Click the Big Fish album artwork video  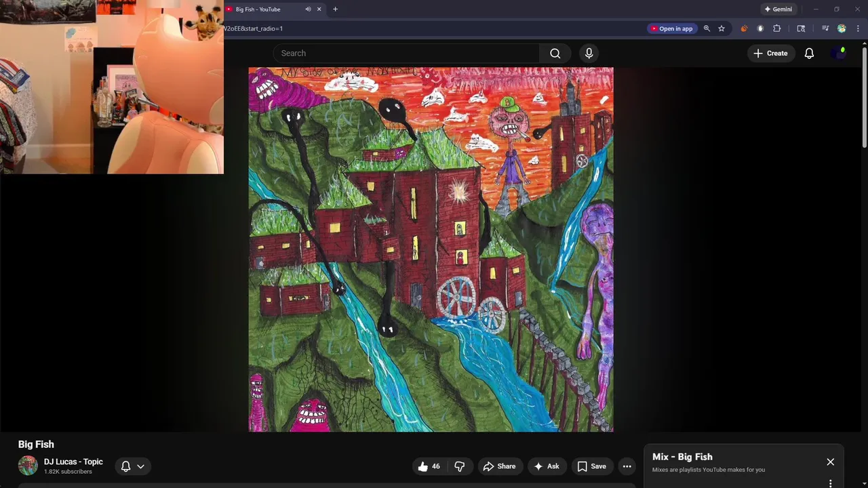tap(431, 249)
